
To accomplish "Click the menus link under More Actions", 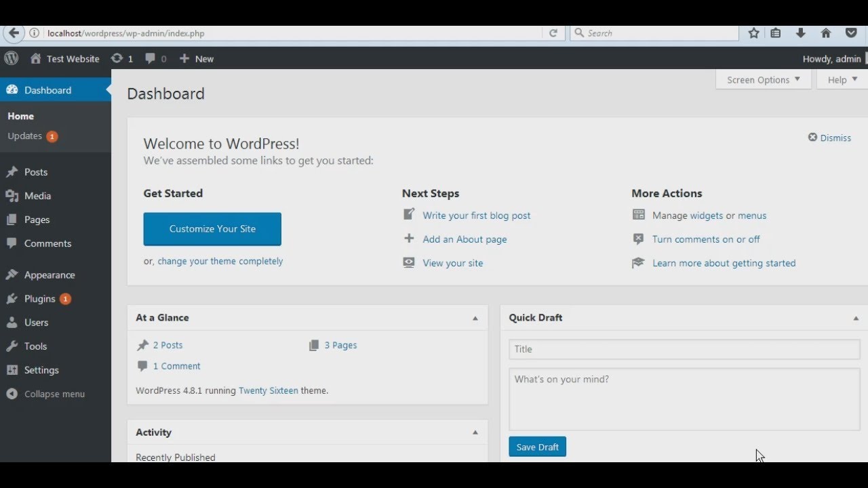I will 752,216.
